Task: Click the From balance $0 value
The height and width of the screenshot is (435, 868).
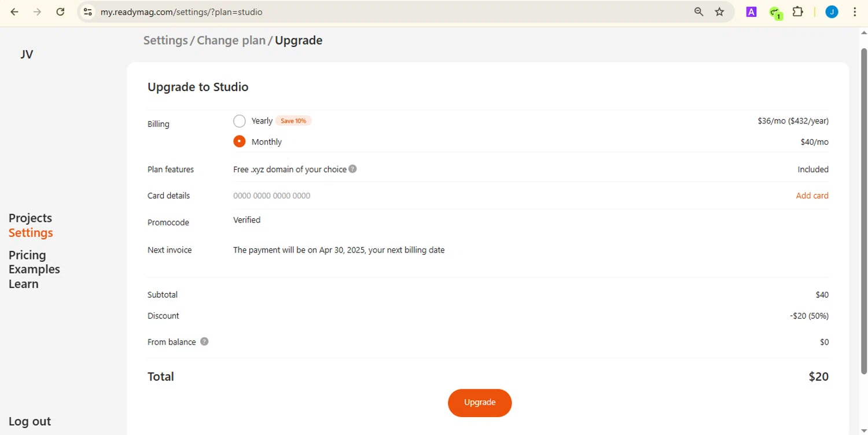Action: coord(824,342)
